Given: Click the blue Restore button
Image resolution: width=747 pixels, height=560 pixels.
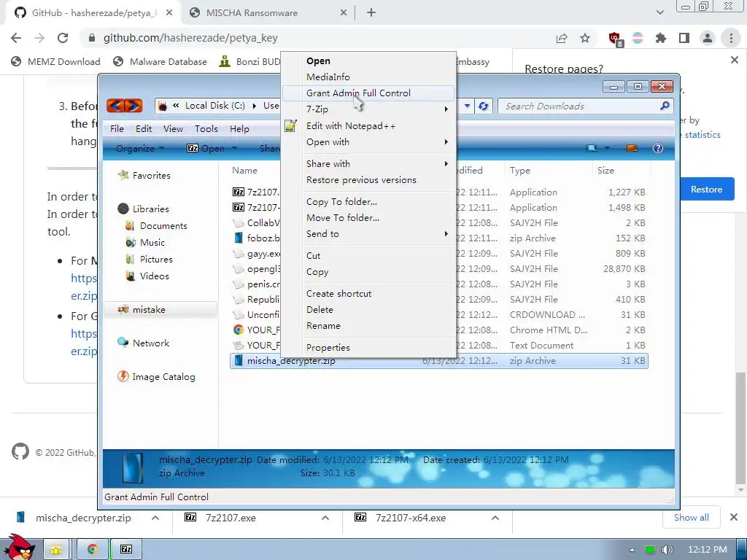Looking at the screenshot, I should pyautogui.click(x=706, y=190).
